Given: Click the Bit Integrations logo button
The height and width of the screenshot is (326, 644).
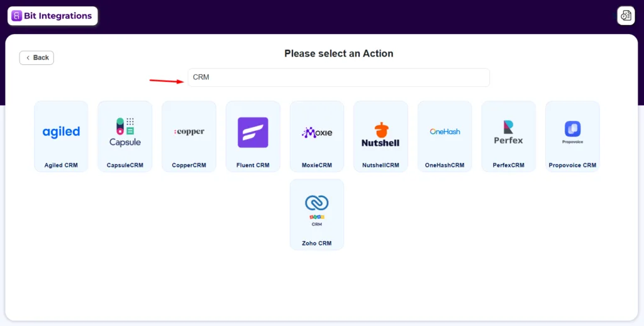Looking at the screenshot, I should [x=53, y=16].
